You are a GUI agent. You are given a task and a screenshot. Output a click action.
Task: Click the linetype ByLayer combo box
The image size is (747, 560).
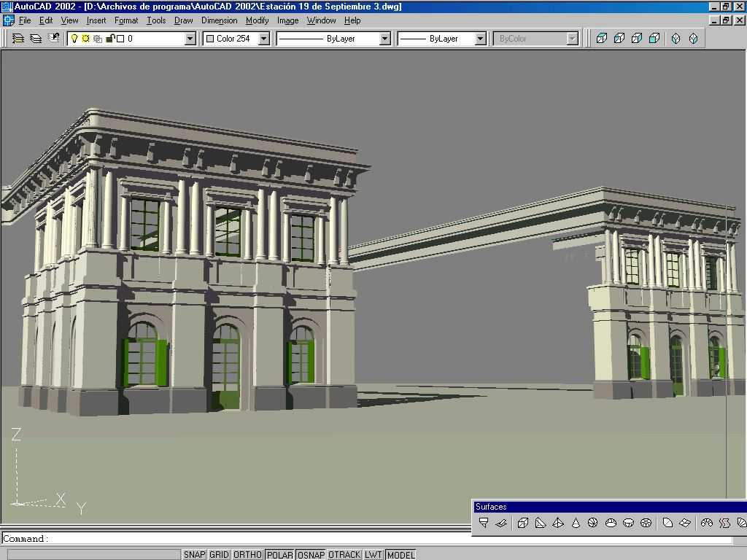(333, 39)
